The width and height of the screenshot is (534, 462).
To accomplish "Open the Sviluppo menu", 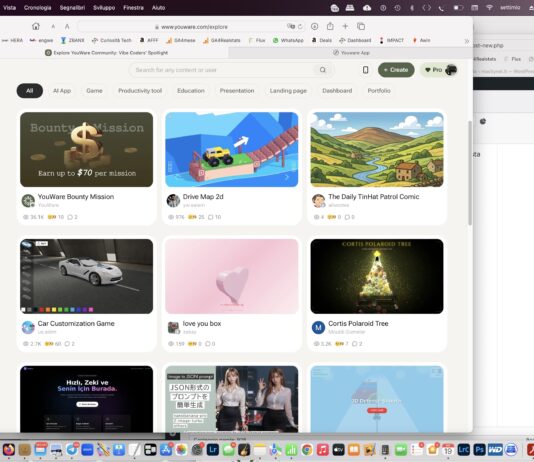I will (104, 7).
